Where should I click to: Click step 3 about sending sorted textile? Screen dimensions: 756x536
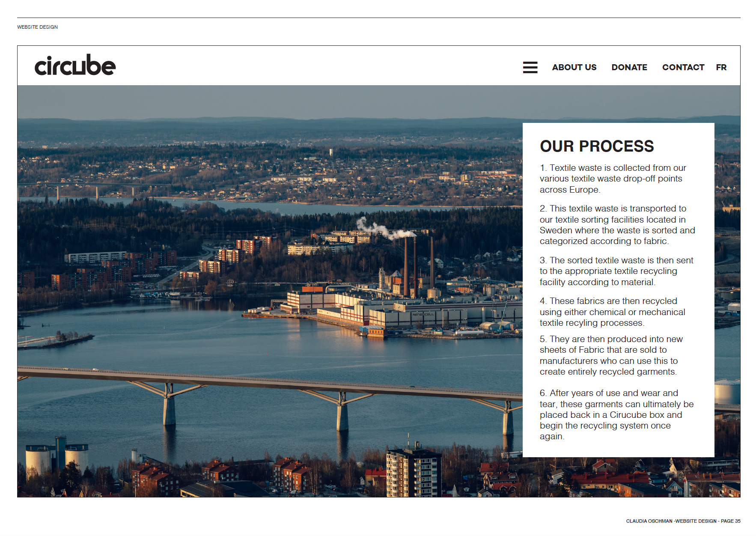click(x=616, y=271)
